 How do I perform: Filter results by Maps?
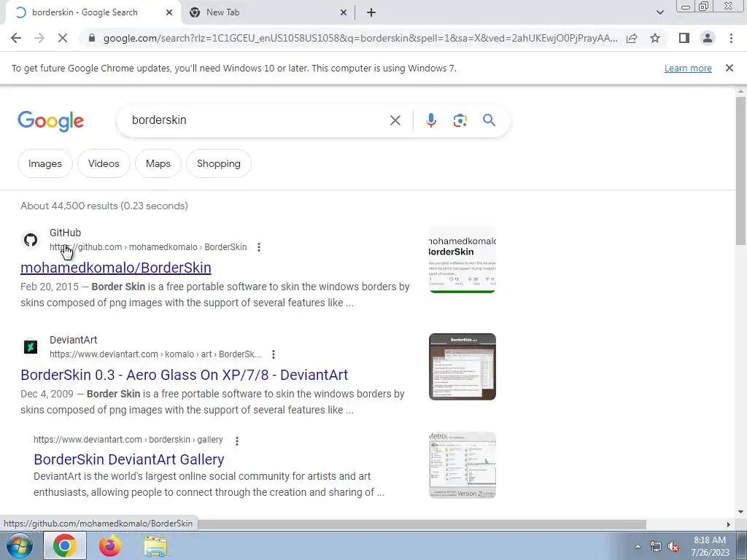pos(158,163)
